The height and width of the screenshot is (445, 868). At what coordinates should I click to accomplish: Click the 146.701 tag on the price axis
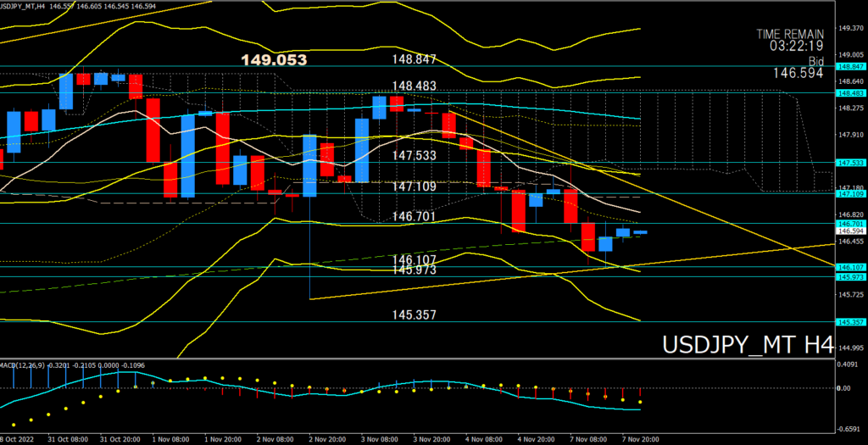(x=851, y=224)
